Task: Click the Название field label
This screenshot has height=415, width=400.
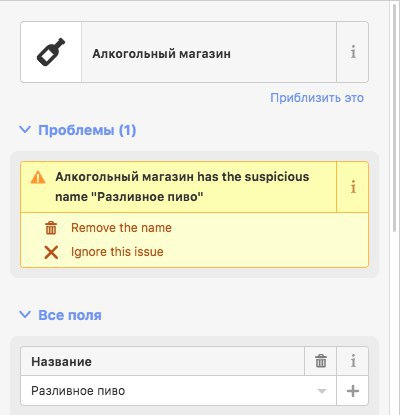Action: click(61, 362)
